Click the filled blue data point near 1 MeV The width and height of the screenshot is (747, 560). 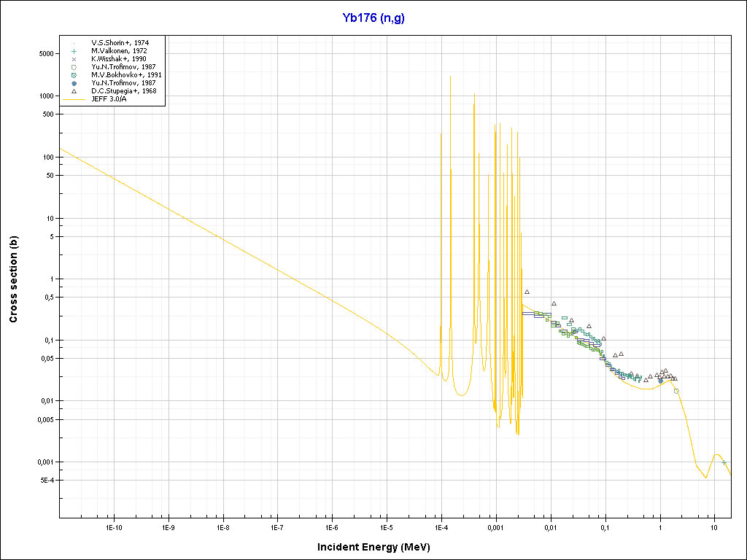[661, 381]
